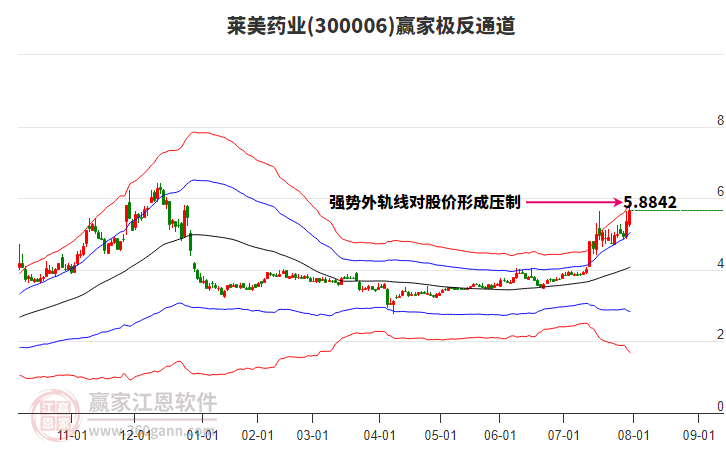Click the 03-01 date label
726x450 pixels.
pyautogui.click(x=313, y=436)
